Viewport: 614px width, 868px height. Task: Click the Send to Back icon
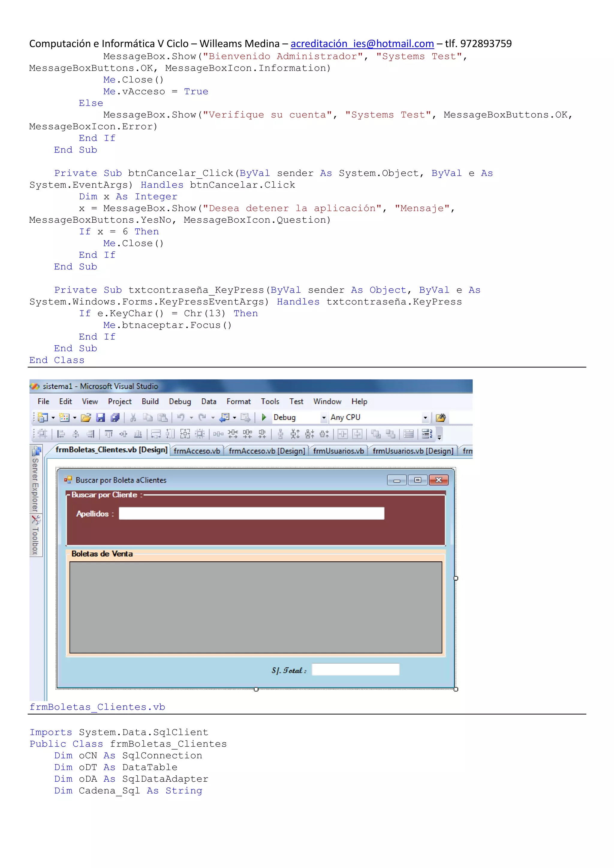pyautogui.click(x=391, y=434)
